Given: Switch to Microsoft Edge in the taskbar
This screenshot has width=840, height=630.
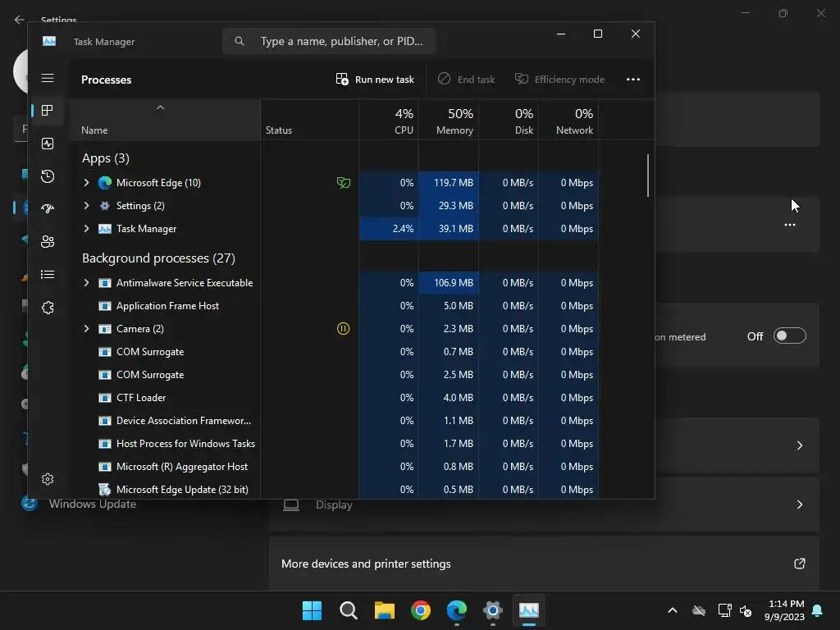Looking at the screenshot, I should click(456, 610).
